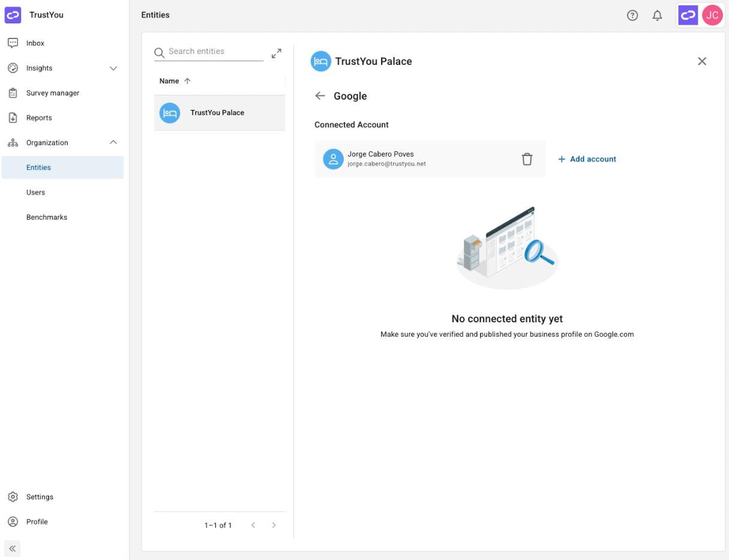Viewport: 729px width, 560px height.
Task: Click the Search entities field
Action: [209, 52]
